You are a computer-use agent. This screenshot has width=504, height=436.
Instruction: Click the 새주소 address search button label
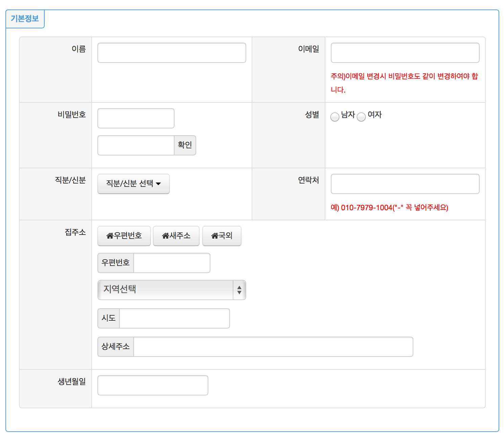pyautogui.click(x=180, y=236)
